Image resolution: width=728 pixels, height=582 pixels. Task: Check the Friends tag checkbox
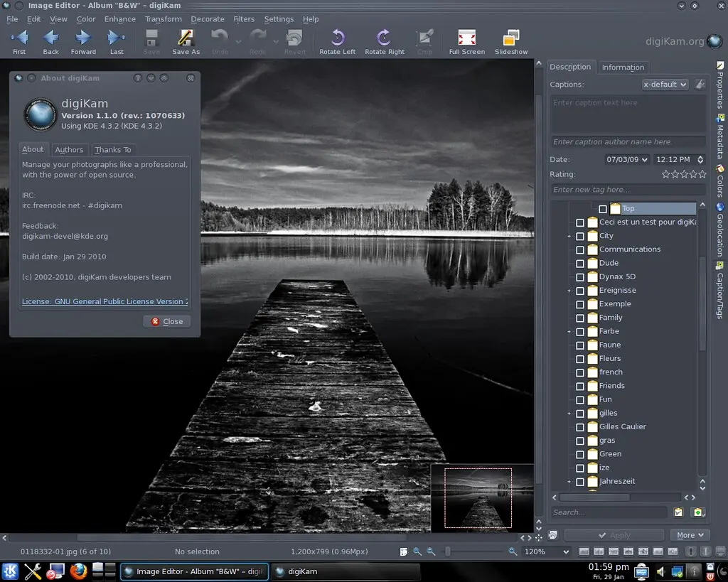[579, 385]
